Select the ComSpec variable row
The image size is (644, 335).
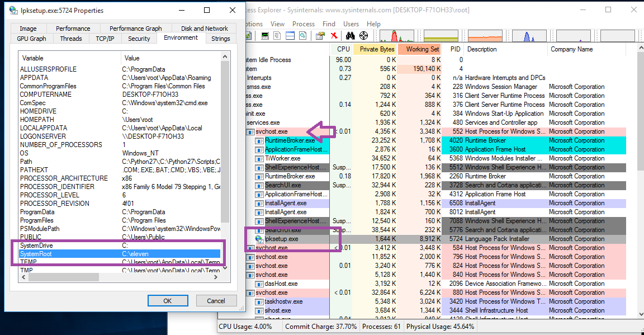(120, 103)
